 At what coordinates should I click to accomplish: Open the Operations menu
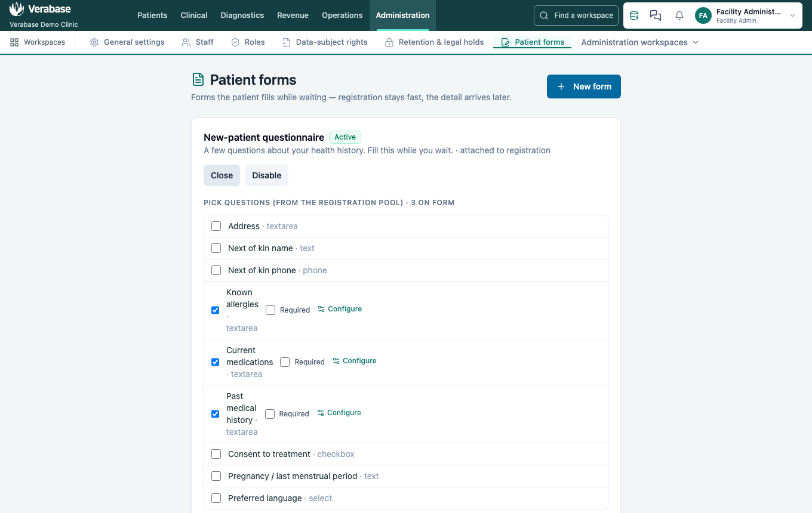pyautogui.click(x=342, y=16)
